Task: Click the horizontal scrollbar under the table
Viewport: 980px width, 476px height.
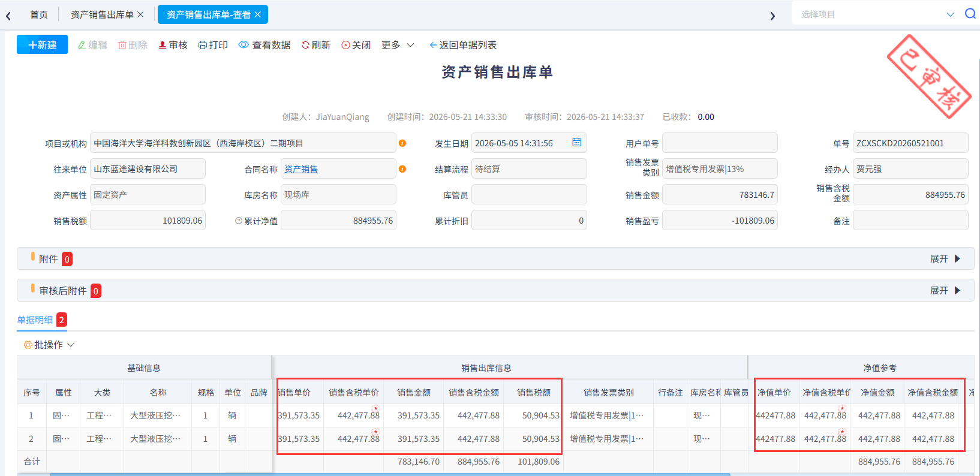Action: pyautogui.click(x=390, y=474)
